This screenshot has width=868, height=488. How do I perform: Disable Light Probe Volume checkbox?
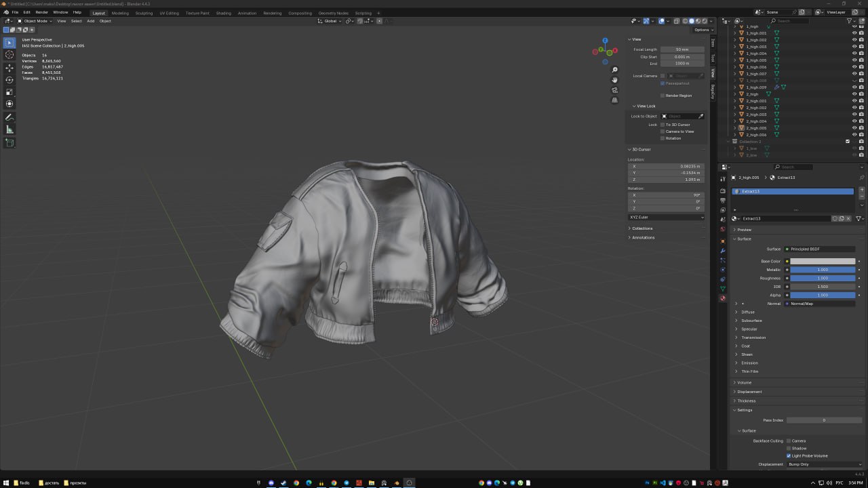point(789,455)
